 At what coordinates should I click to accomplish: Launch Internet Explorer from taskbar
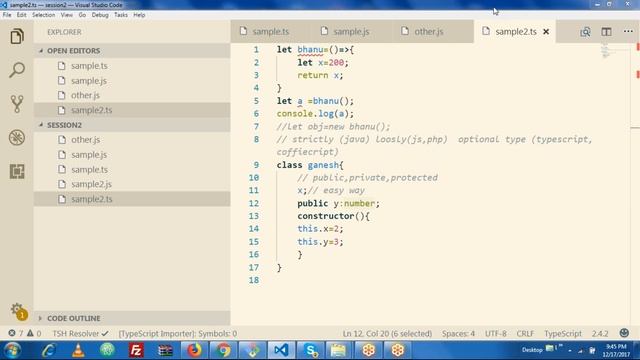49,350
